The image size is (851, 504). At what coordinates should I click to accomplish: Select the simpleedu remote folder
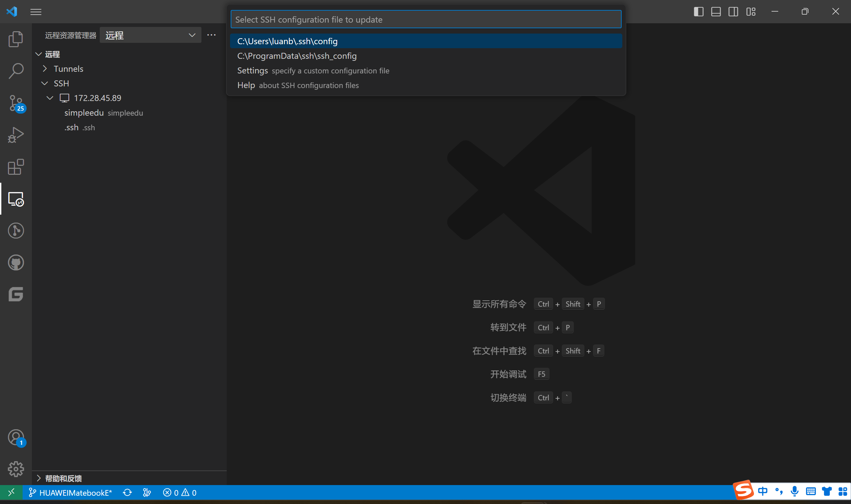[x=129, y=113]
